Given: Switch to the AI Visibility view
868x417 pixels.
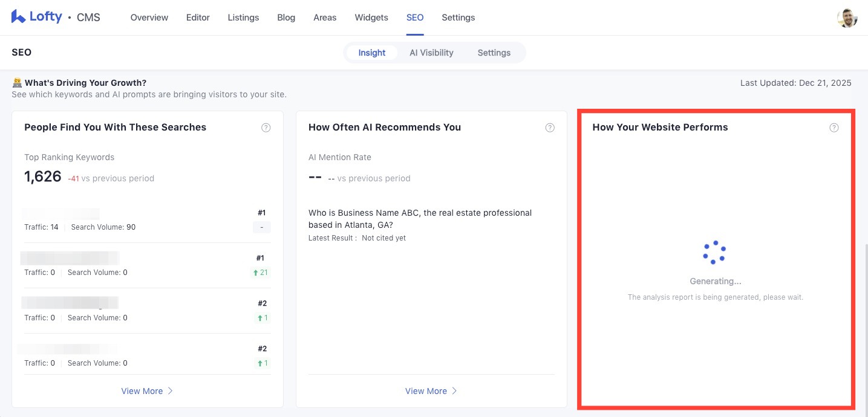Looking at the screenshot, I should click(x=431, y=53).
